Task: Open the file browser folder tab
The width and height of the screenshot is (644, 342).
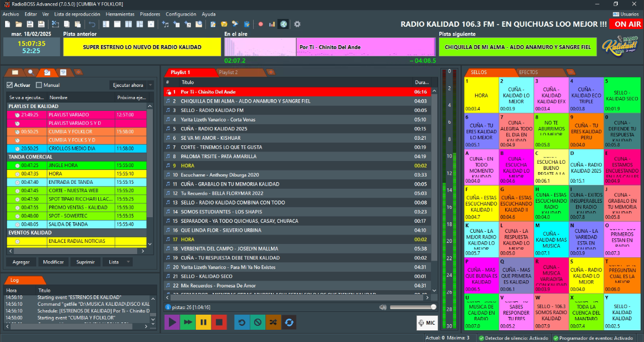Action: coord(15,72)
